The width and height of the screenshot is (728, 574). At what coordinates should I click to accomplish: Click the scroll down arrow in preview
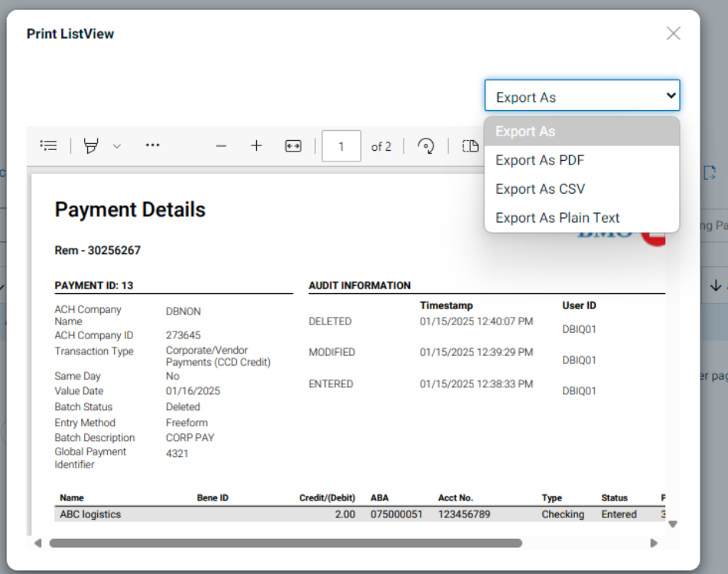tap(673, 524)
